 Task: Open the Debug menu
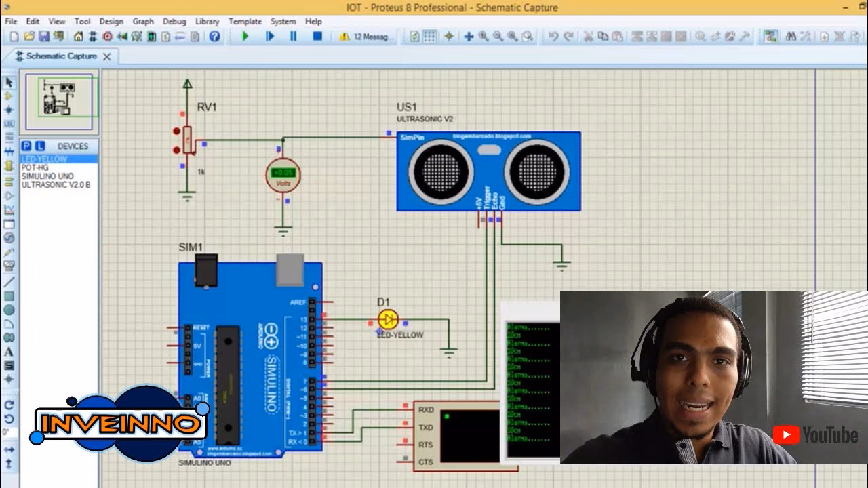174,22
